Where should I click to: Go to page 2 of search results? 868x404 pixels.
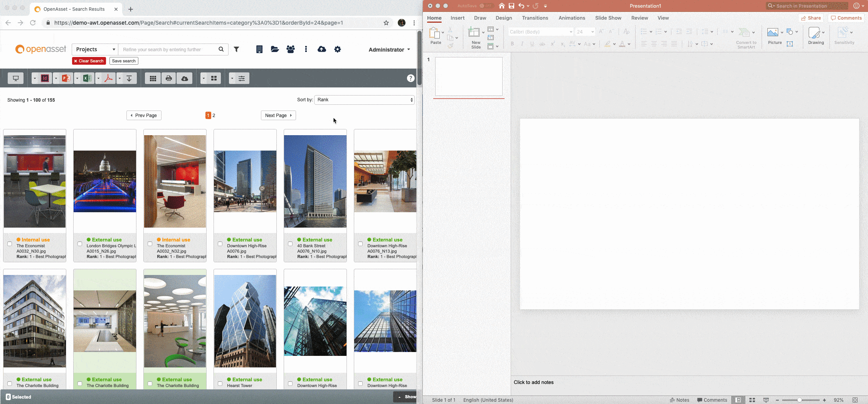214,116
